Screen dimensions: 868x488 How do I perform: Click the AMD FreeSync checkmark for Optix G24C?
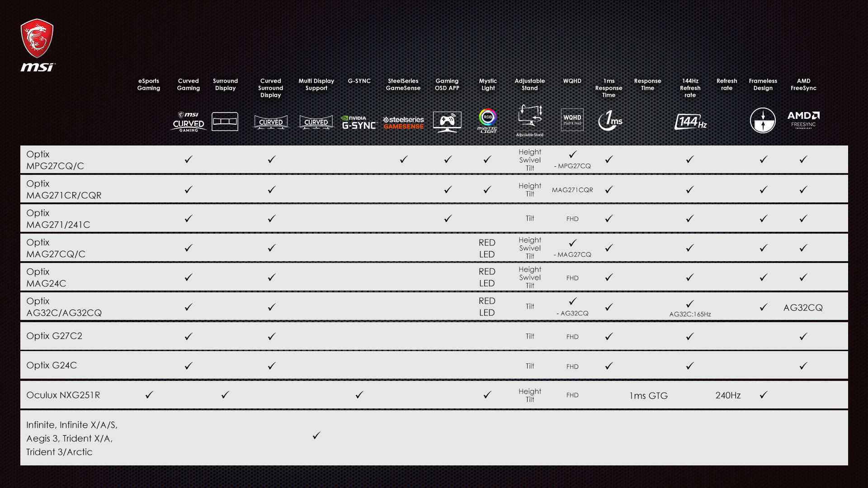click(803, 366)
